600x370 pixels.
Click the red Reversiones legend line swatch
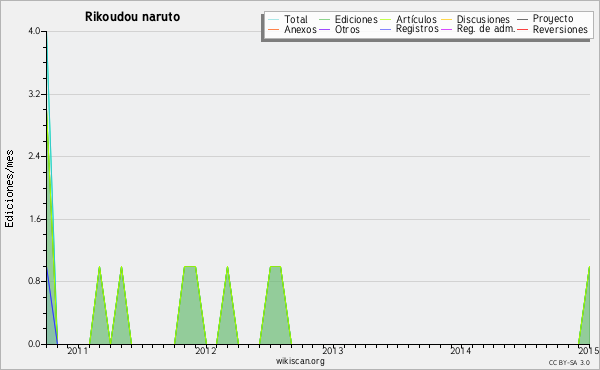point(522,29)
